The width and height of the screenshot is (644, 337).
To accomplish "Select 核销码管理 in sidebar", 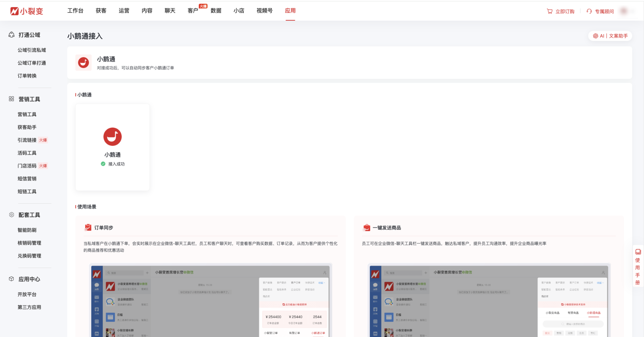I will (x=29, y=243).
